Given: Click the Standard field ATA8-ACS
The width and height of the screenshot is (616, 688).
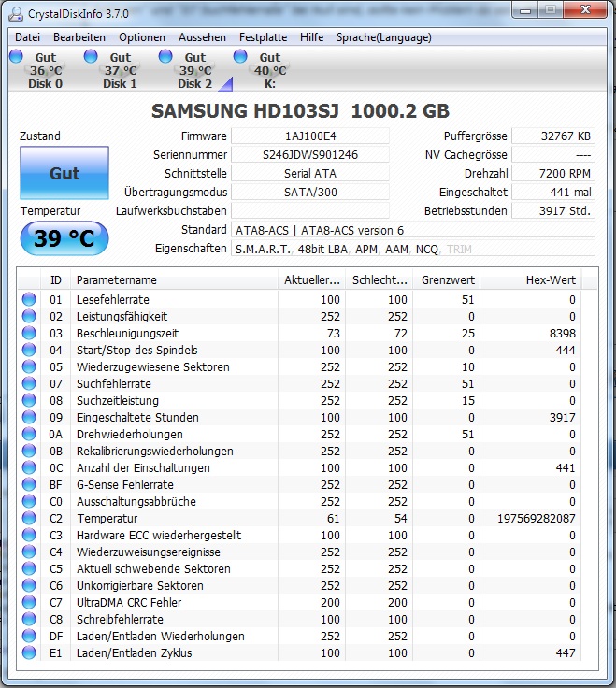Looking at the screenshot, I should 413,230.
